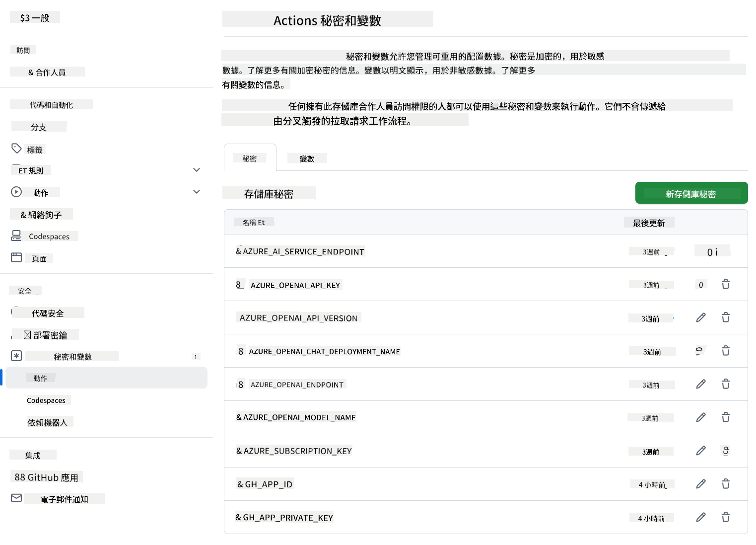This screenshot has height=545, width=756.
Task: Click the 標籤 tag icon in sidebar
Action: click(x=16, y=149)
